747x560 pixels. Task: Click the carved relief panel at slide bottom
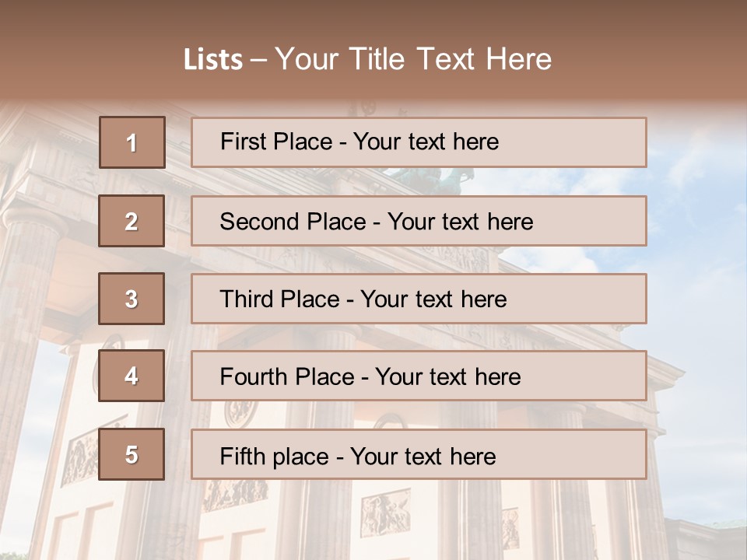pyautogui.click(x=384, y=513)
